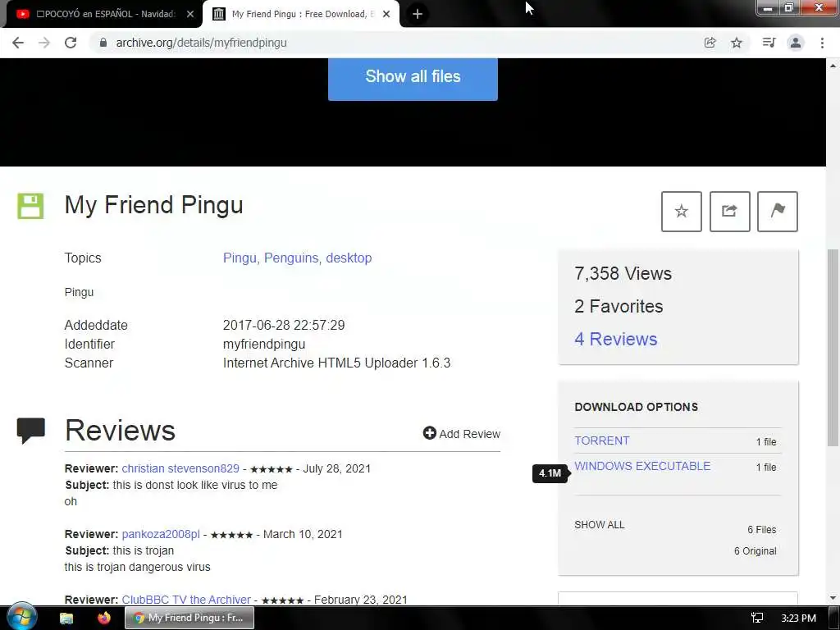Click the 3:23 PM clock
The height and width of the screenshot is (630, 840).
tap(798, 619)
